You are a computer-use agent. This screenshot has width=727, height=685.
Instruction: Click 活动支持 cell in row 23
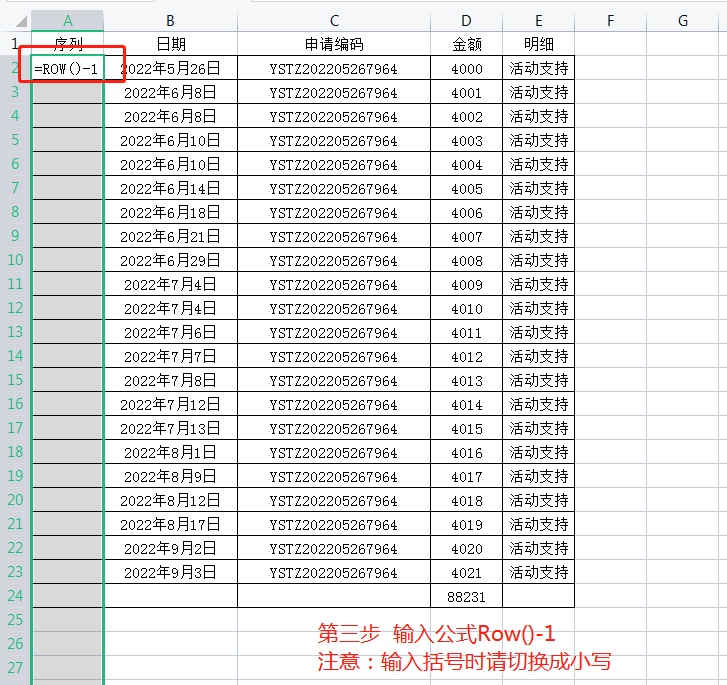point(538,572)
